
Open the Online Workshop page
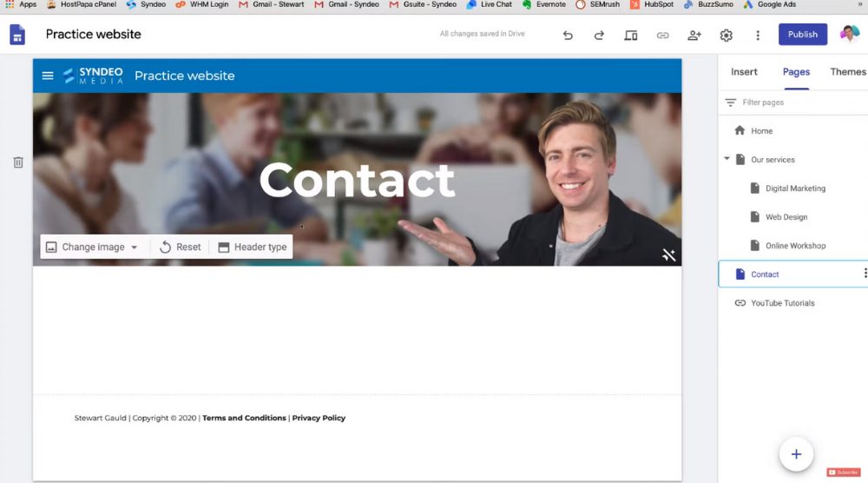[795, 246]
